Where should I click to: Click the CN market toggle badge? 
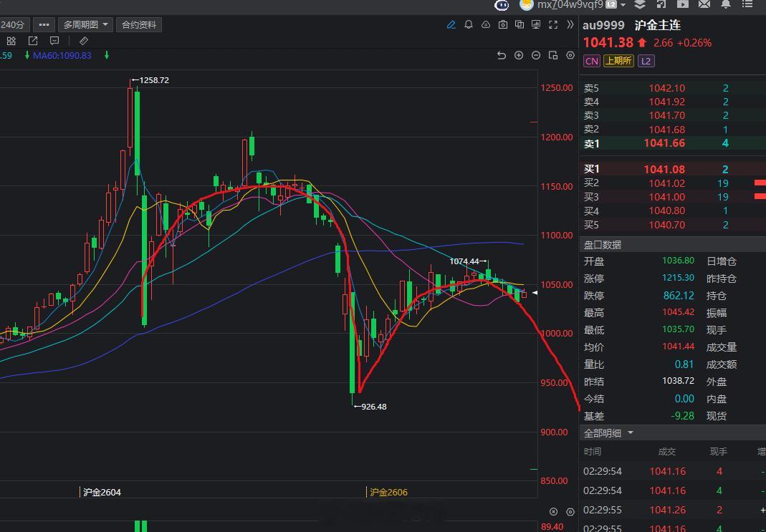click(x=591, y=61)
